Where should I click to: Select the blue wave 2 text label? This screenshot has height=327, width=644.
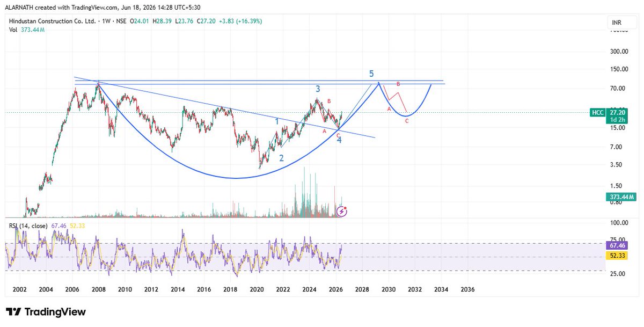pyautogui.click(x=281, y=158)
